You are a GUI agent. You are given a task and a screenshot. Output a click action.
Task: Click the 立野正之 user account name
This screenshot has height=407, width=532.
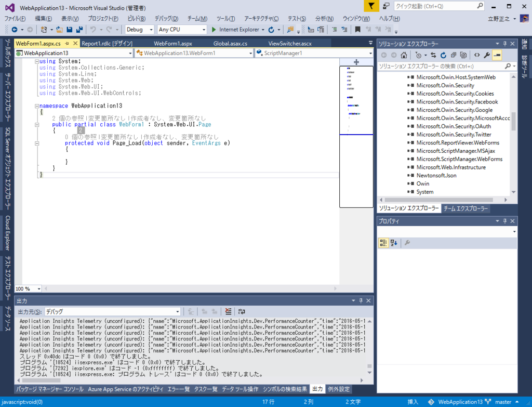(x=499, y=19)
